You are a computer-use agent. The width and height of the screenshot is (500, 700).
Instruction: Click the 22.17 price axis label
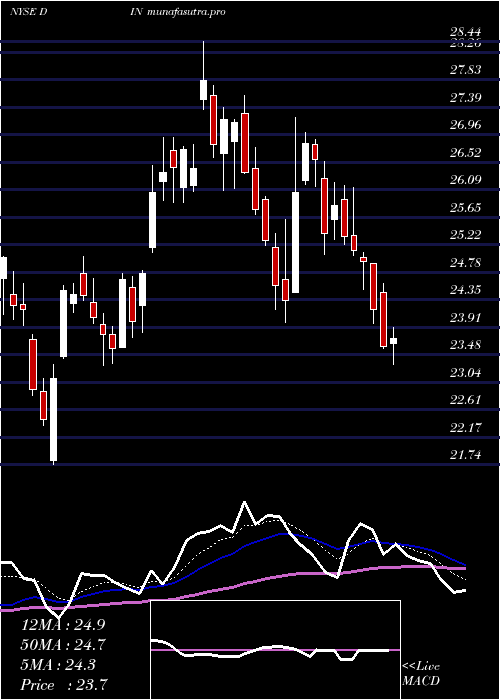pos(466,428)
